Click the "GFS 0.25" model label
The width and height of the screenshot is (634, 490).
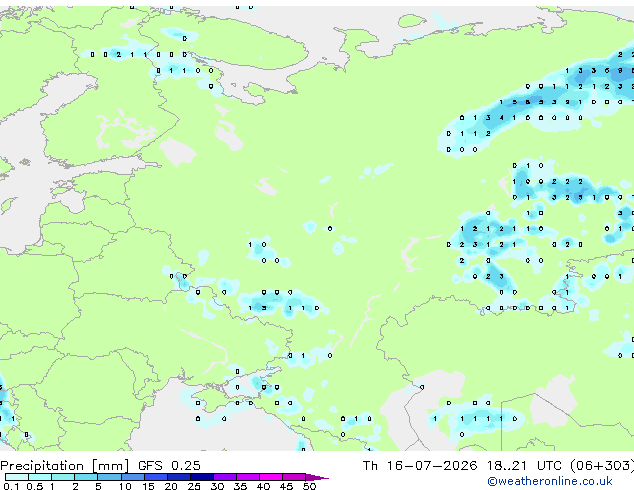coord(169,466)
